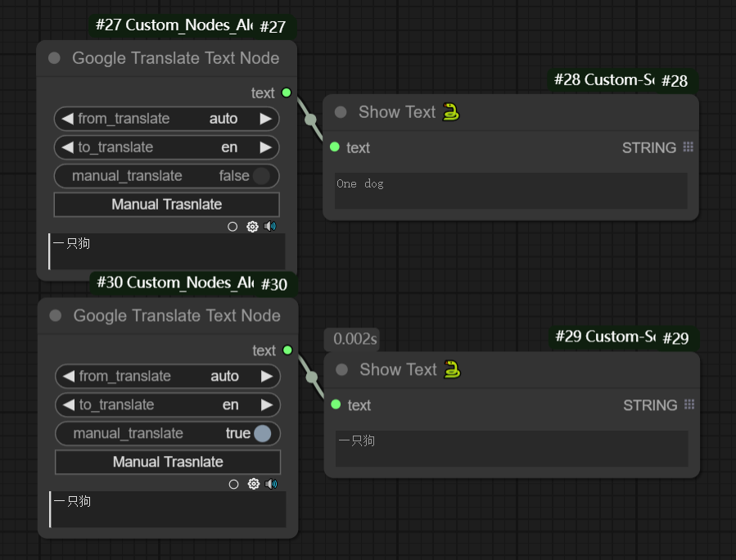Select the #30 Custom_Nodes badge label
This screenshot has height=560, width=736.
click(174, 283)
